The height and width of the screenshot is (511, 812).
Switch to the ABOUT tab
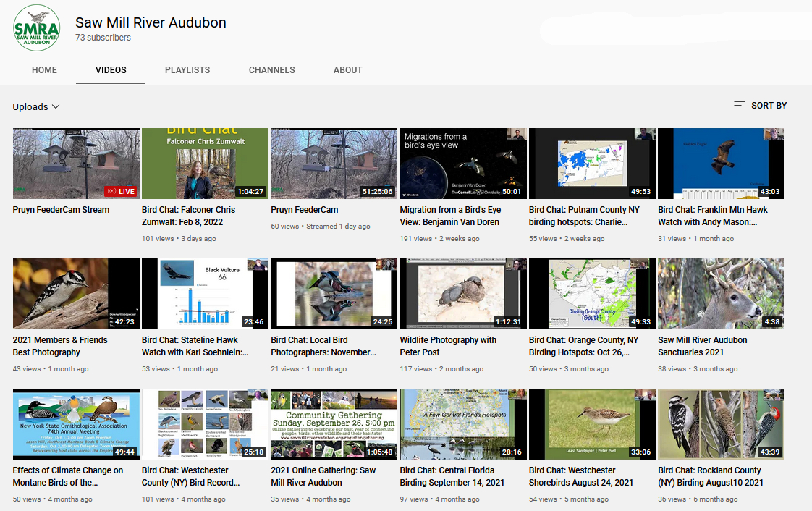click(x=348, y=70)
